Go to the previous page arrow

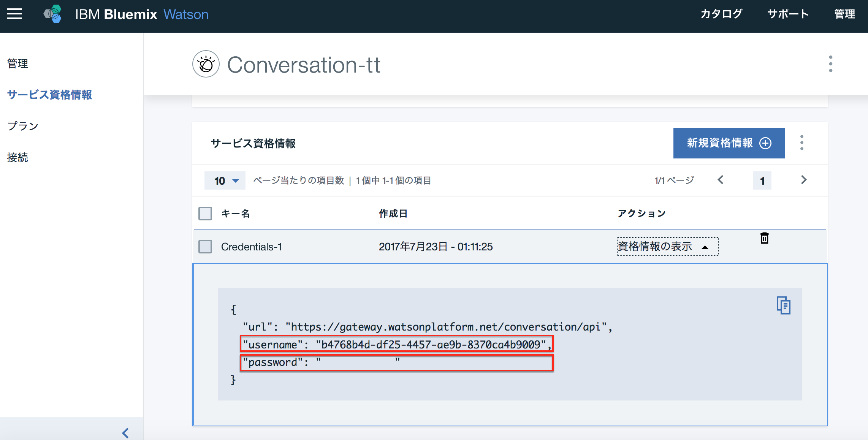pyautogui.click(x=721, y=180)
